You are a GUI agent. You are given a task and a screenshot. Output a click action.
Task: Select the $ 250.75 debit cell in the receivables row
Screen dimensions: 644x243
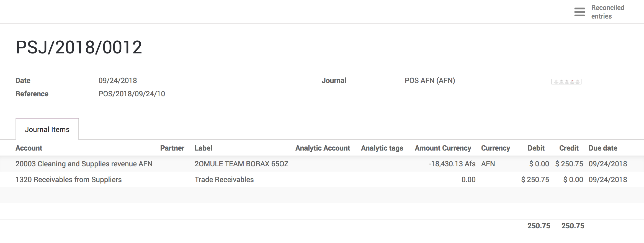535,180
